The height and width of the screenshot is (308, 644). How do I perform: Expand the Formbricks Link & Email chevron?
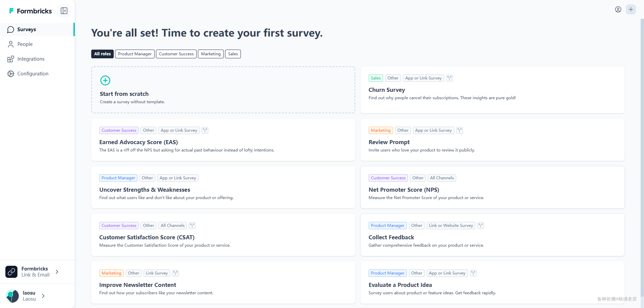(x=57, y=272)
